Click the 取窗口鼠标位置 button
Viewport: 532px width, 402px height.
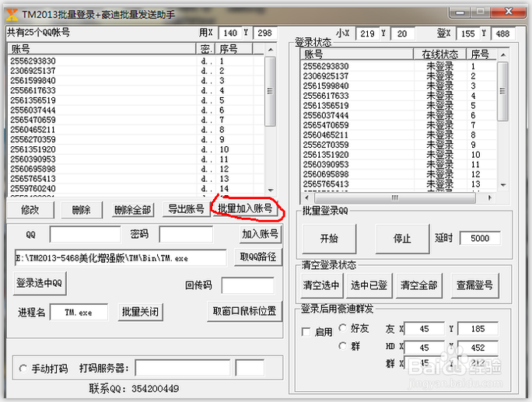[x=244, y=311]
